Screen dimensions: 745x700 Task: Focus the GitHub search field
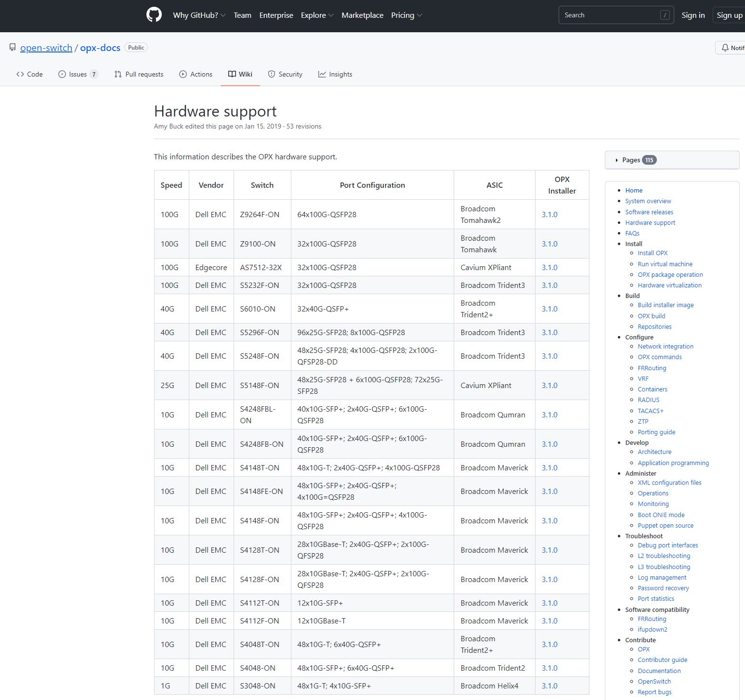(609, 15)
